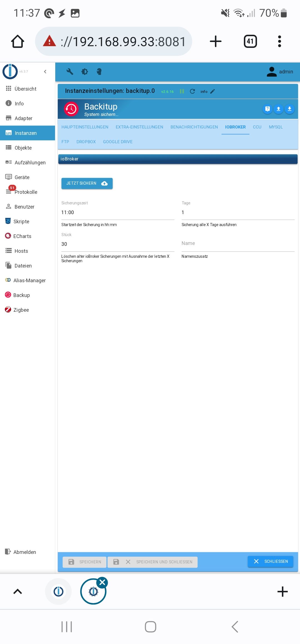Click Abmelden to log out
This screenshot has height=644, width=300.
(x=27, y=552)
